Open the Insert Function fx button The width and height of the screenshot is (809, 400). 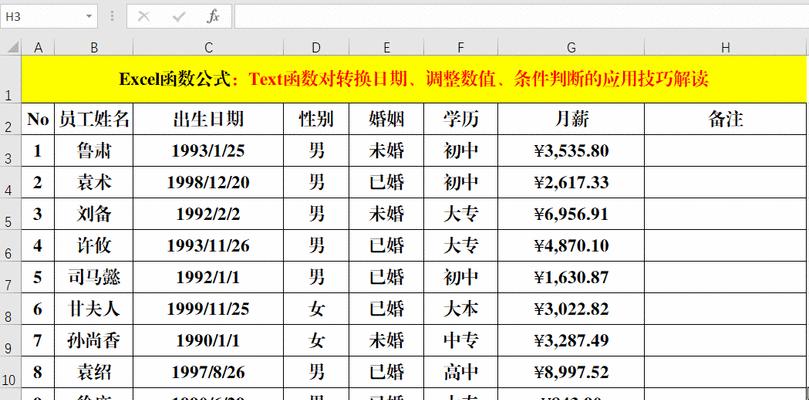(213, 17)
